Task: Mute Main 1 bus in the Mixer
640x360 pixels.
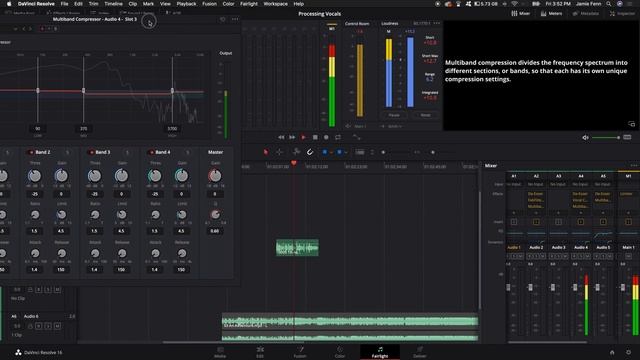Action: pos(628,256)
